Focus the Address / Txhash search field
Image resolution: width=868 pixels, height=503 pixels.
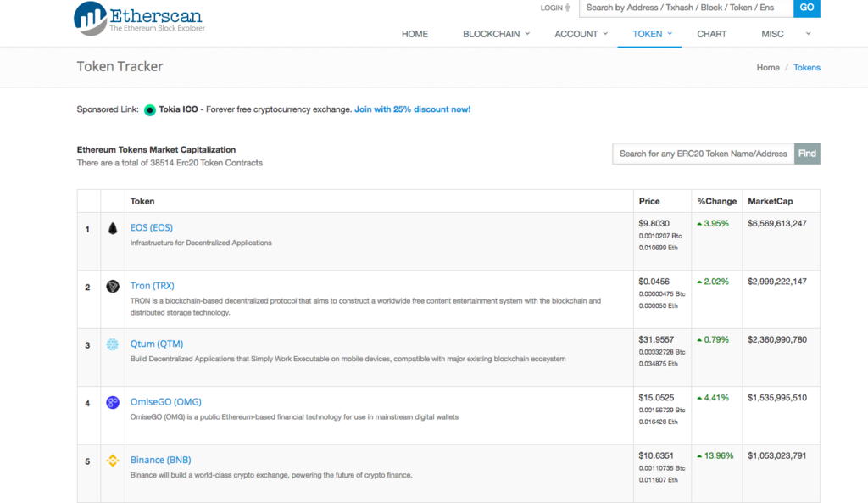click(686, 8)
